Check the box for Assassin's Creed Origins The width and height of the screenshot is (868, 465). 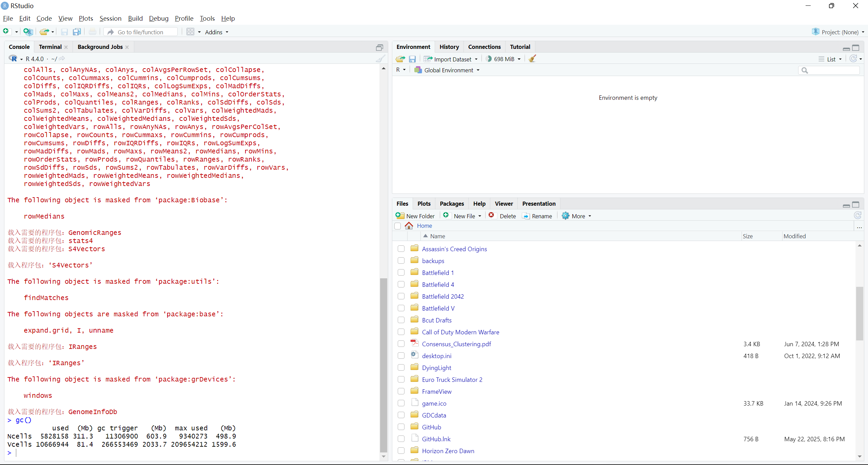point(401,249)
